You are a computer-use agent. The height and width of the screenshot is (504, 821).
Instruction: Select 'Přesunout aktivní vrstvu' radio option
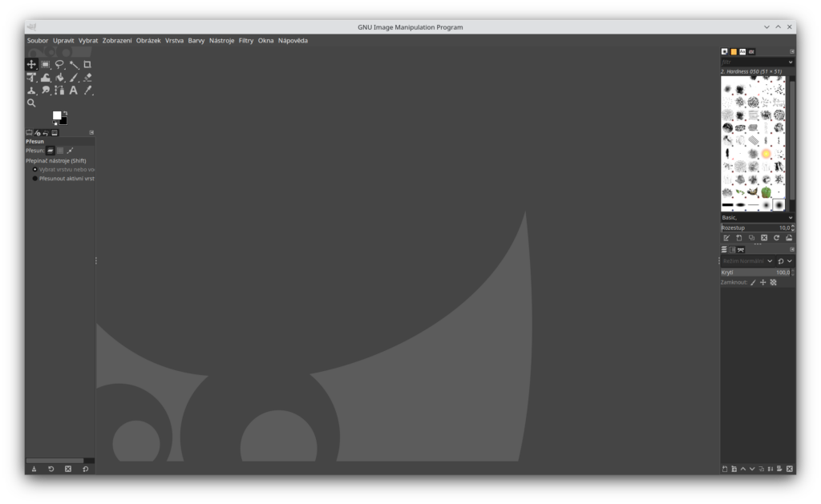(x=63, y=179)
